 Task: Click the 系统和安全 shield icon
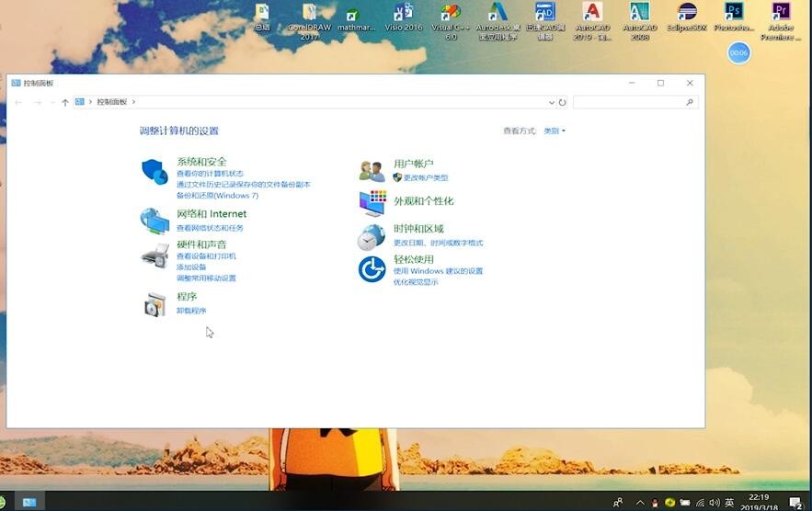pos(154,172)
